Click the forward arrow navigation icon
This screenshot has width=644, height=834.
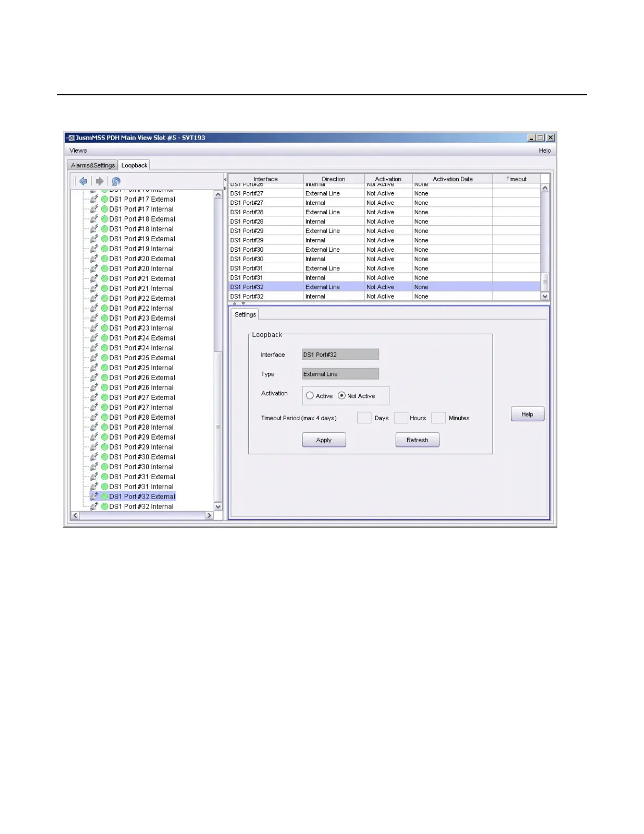(x=99, y=181)
